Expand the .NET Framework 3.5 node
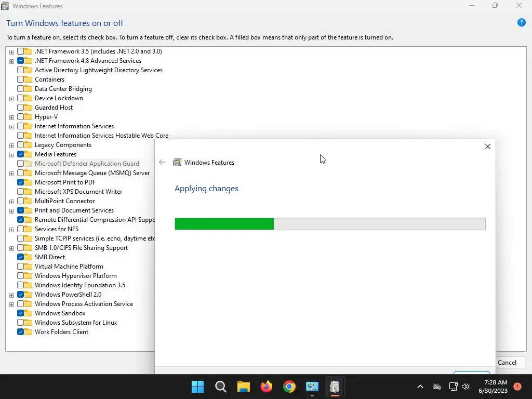This screenshot has width=532, height=399. (x=11, y=52)
